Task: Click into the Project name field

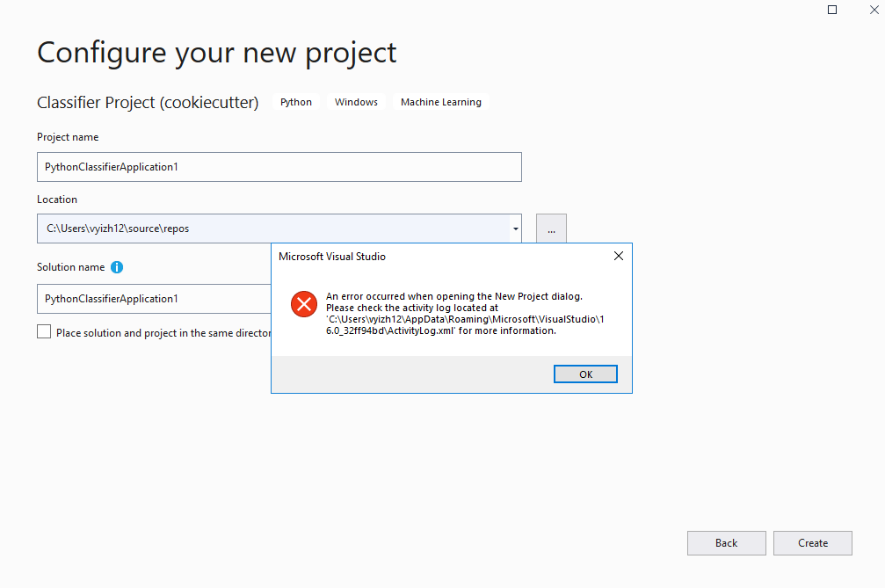Action: tap(279, 167)
